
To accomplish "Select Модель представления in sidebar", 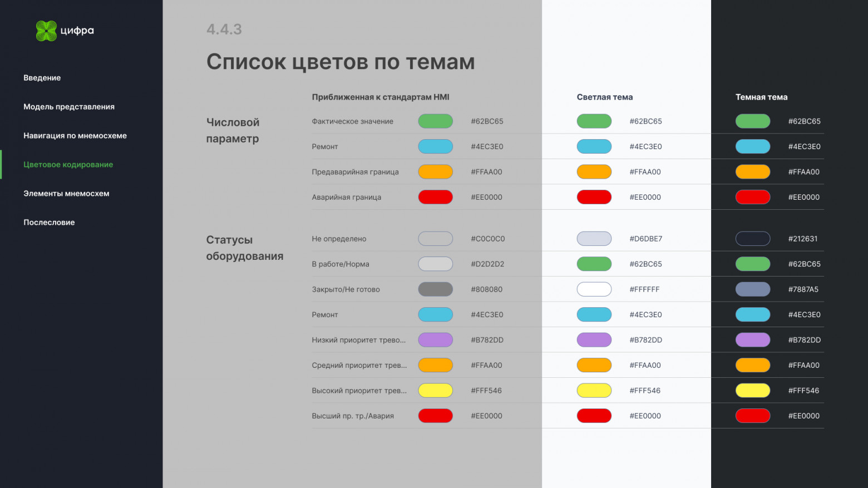I will tap(69, 106).
